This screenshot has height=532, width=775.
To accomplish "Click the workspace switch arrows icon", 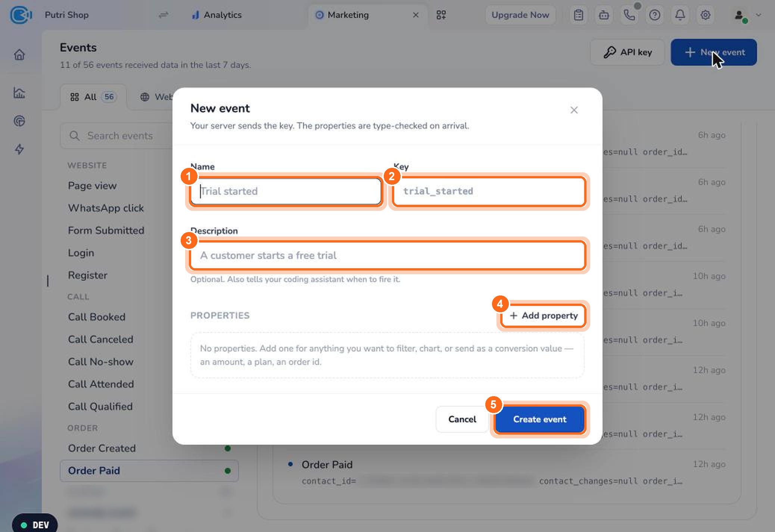I will click(x=164, y=15).
